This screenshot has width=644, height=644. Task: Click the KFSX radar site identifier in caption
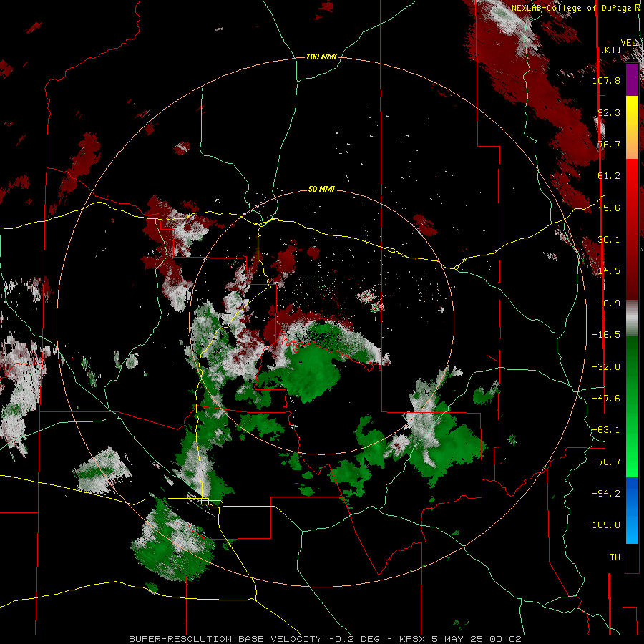412,639
